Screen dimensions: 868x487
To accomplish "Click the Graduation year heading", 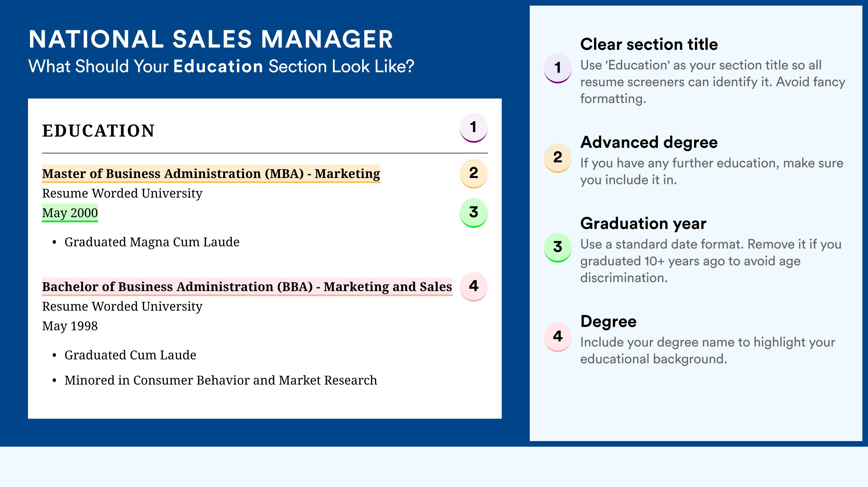I will (643, 223).
